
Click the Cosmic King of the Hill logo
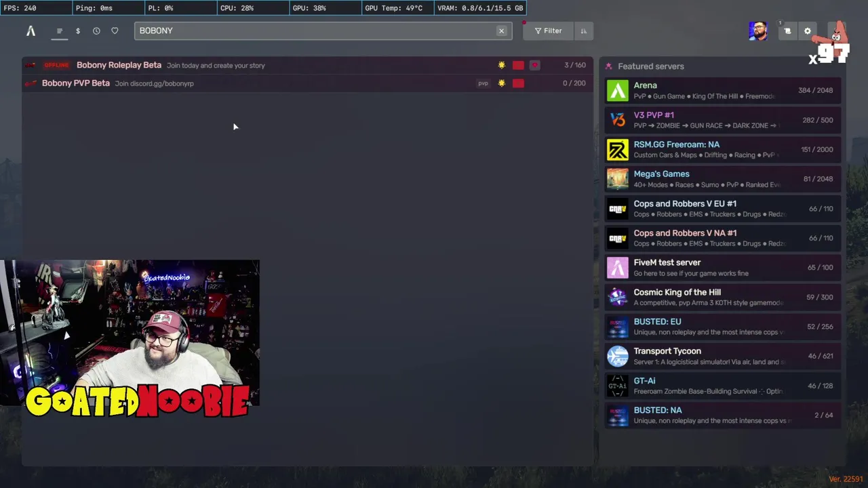pos(617,297)
